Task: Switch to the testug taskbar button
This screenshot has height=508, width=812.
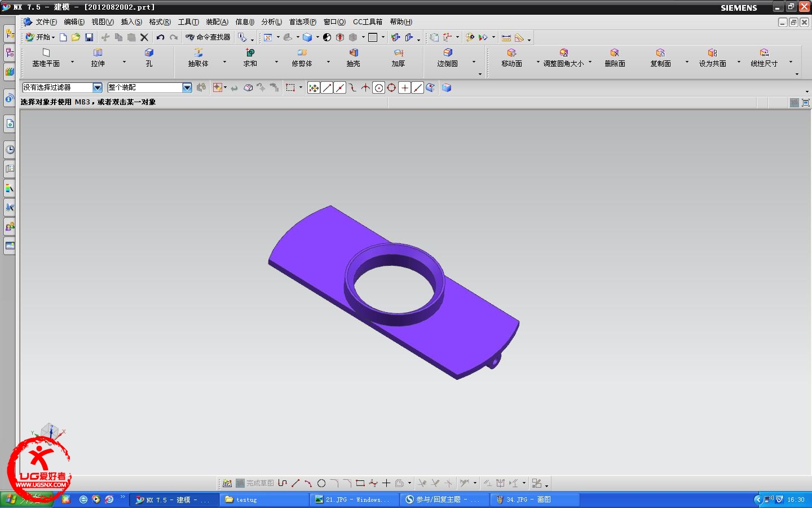Action: 264,500
